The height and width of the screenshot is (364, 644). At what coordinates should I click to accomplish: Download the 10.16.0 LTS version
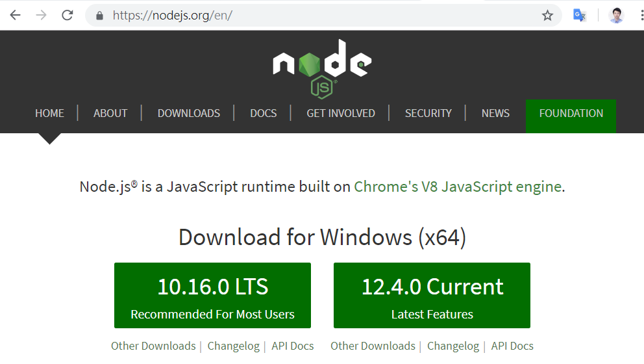(212, 295)
